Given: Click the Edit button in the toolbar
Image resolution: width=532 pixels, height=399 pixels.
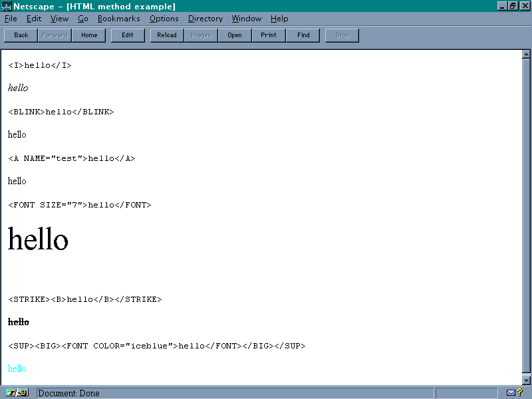Looking at the screenshot, I should 128,35.
